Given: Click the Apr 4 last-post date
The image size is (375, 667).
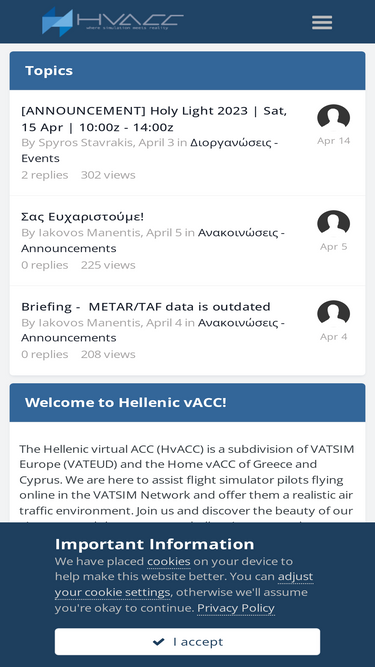Looking at the screenshot, I should coord(333,337).
